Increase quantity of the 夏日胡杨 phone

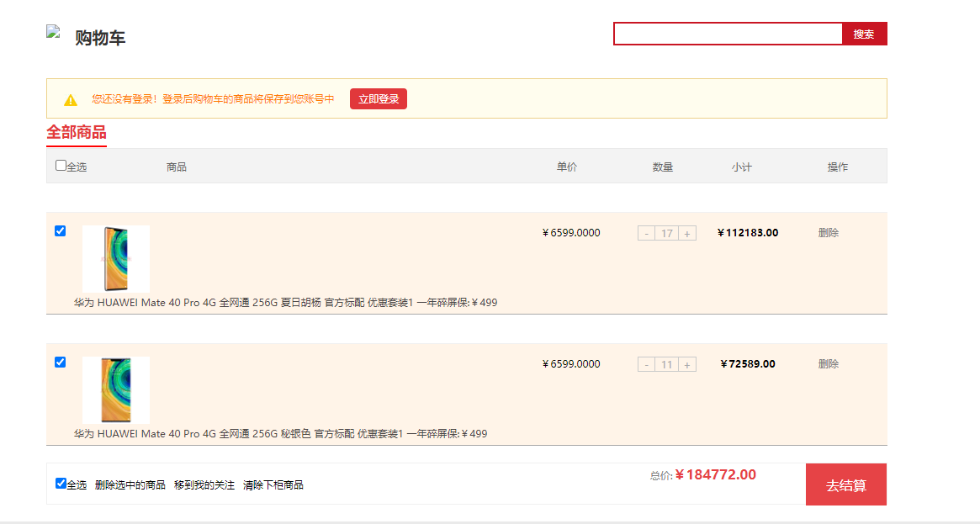coord(687,234)
